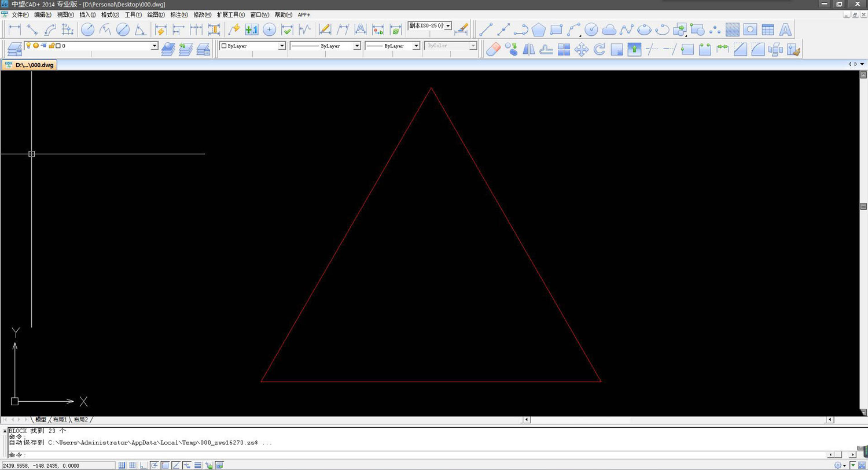Select the Fillet tool
This screenshot has height=470, width=868.
click(x=757, y=49)
